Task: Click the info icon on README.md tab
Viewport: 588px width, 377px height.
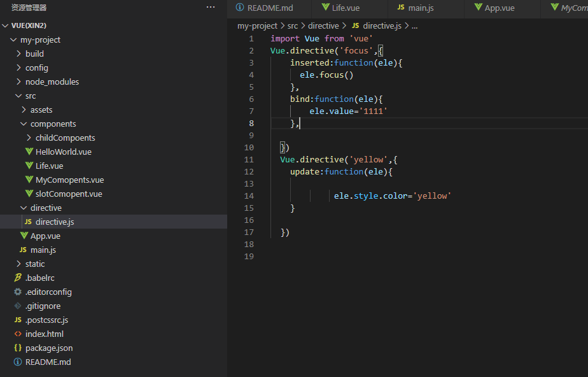Action: coord(240,7)
